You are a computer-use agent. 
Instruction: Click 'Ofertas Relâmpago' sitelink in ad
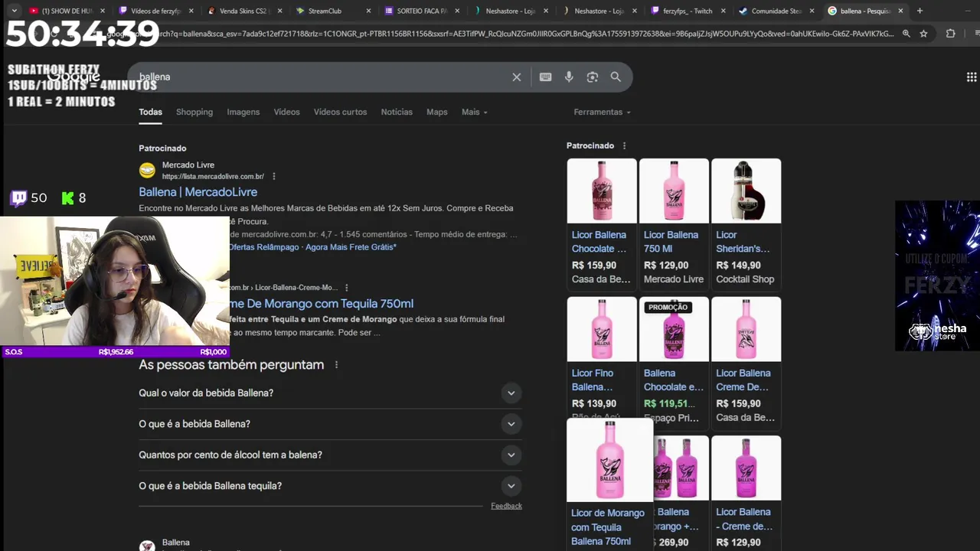(264, 247)
